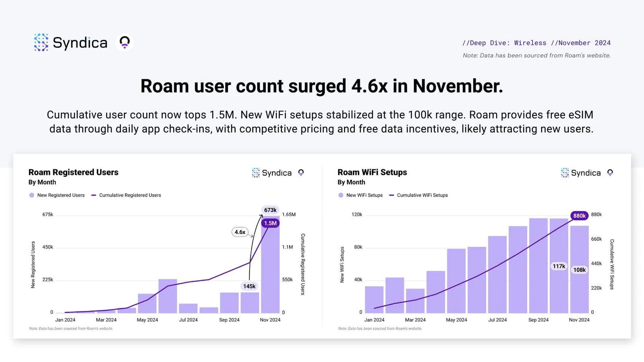The image size is (644, 362).
Task: Click the WiFi signal icon beside the header logo
Action: coord(125,42)
